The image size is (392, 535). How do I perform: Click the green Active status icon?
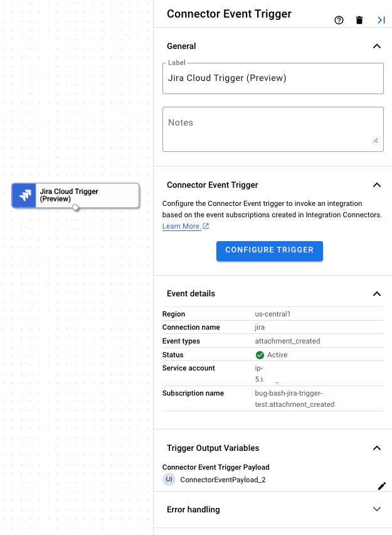click(259, 354)
